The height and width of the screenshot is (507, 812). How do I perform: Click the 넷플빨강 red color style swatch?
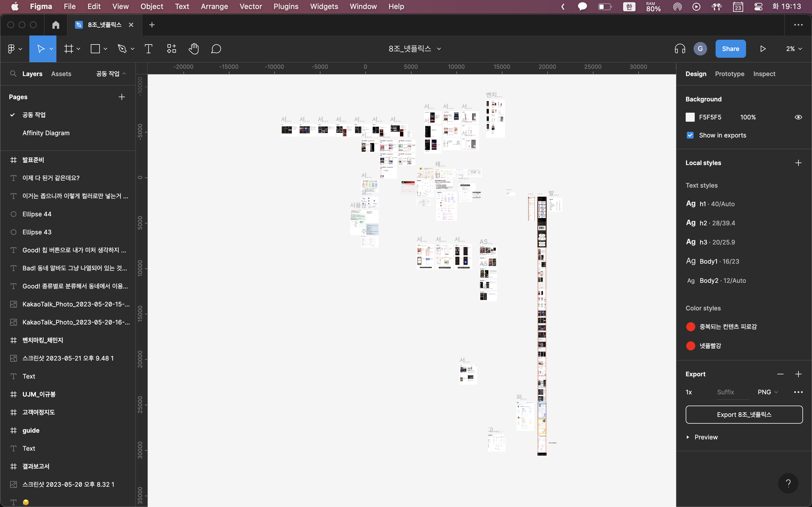point(690,346)
